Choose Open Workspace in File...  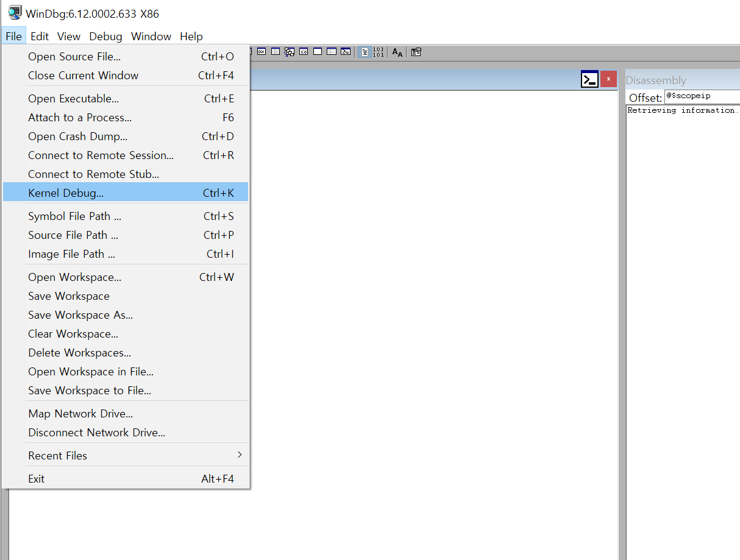tap(126, 372)
